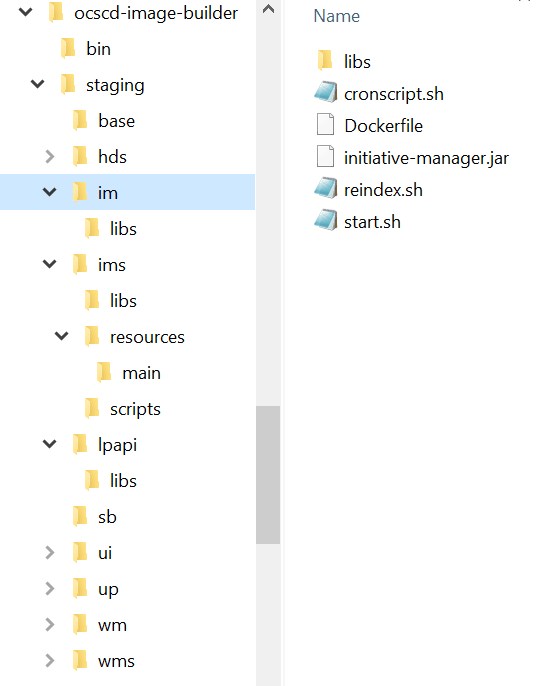Collapse the staging folder node

click(x=38, y=84)
